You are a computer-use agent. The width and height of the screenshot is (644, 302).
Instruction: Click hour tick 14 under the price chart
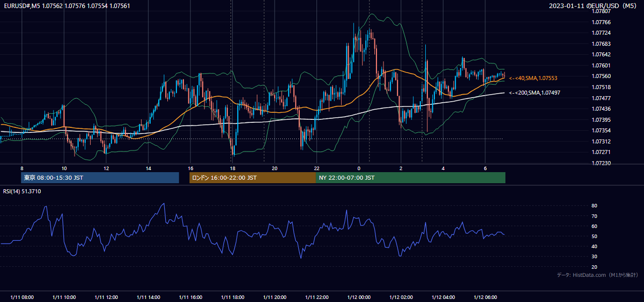(x=148, y=168)
